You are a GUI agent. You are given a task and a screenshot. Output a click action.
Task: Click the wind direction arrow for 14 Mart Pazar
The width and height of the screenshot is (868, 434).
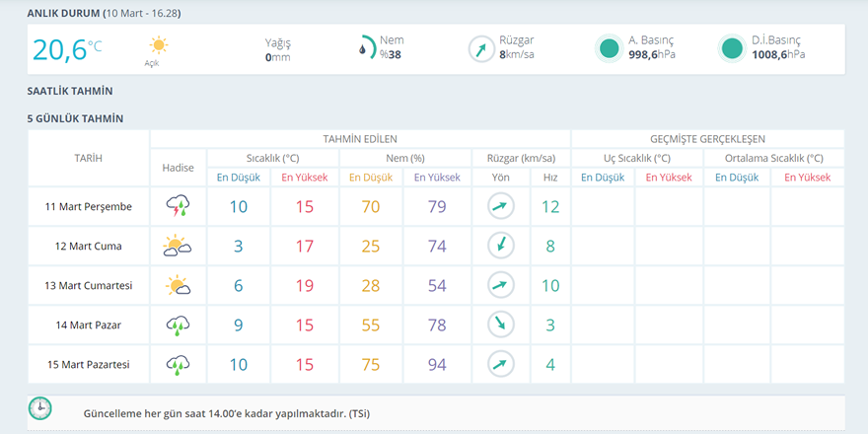501,325
